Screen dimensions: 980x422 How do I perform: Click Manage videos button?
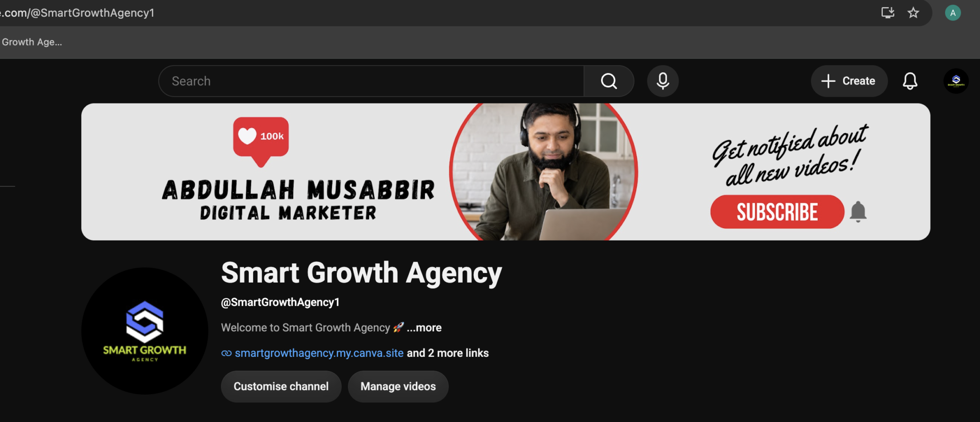pyautogui.click(x=398, y=387)
